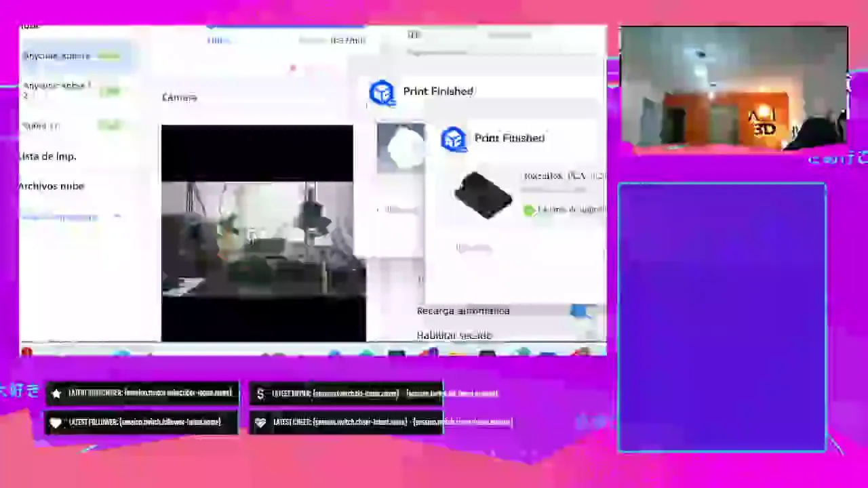Click the Habilitar secado option
The height and width of the screenshot is (488, 868).
pyautogui.click(x=454, y=335)
